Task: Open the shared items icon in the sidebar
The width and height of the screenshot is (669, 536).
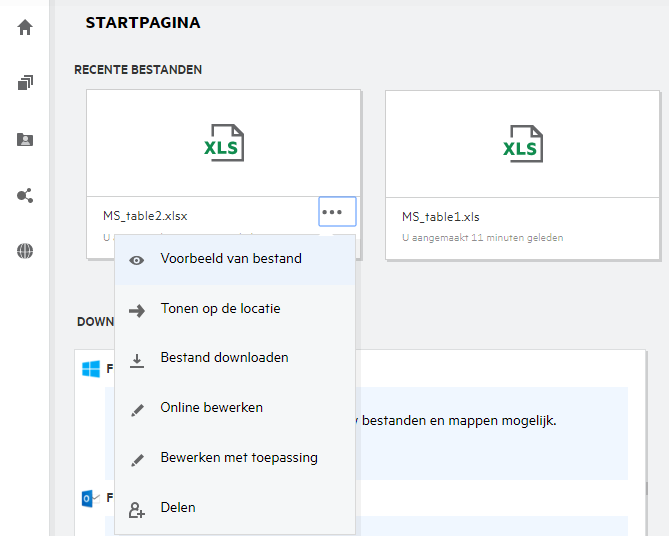Action: [25, 195]
